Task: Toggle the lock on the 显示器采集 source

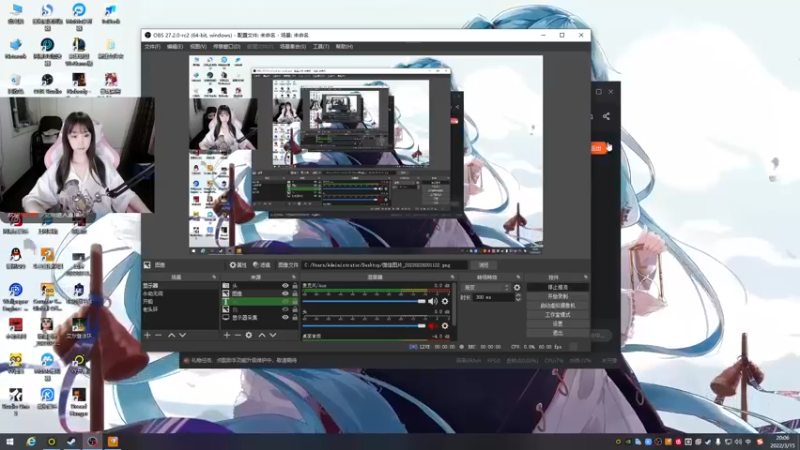Action: click(x=295, y=317)
